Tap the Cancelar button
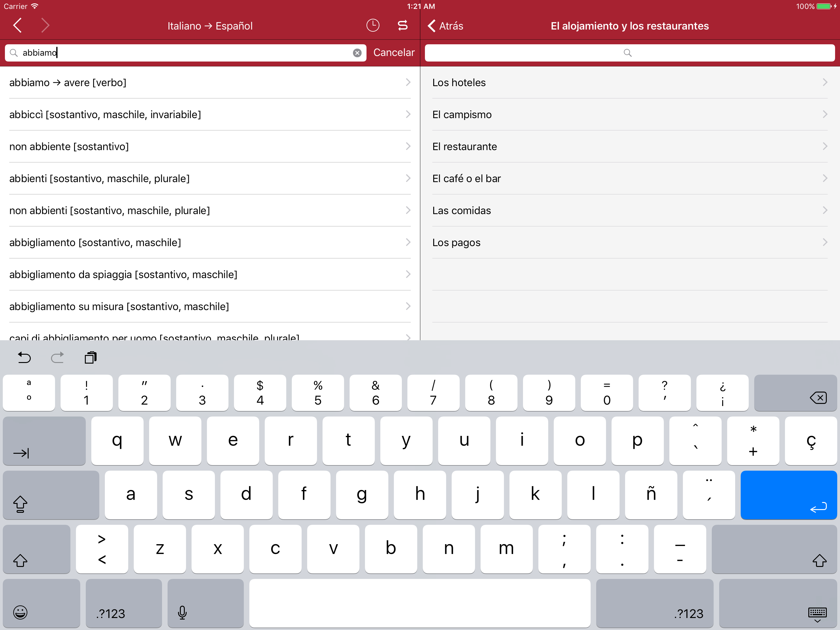840x630 pixels. pos(394,52)
